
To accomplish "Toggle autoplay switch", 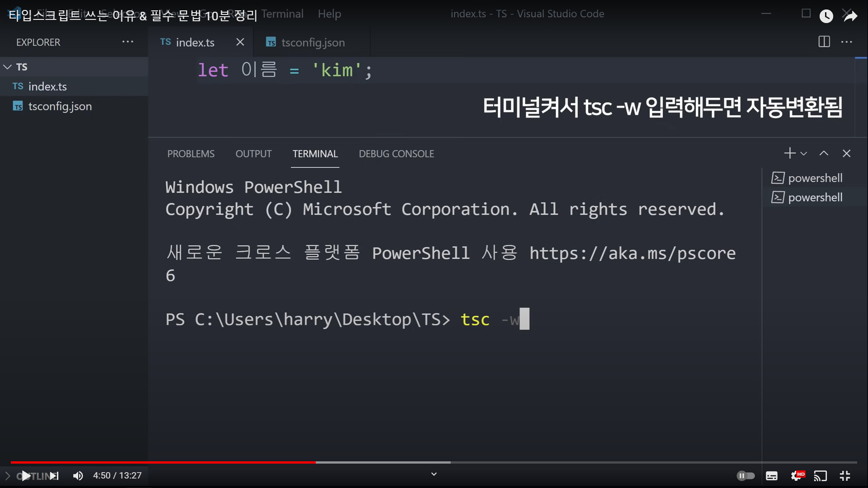I will click(x=745, y=476).
